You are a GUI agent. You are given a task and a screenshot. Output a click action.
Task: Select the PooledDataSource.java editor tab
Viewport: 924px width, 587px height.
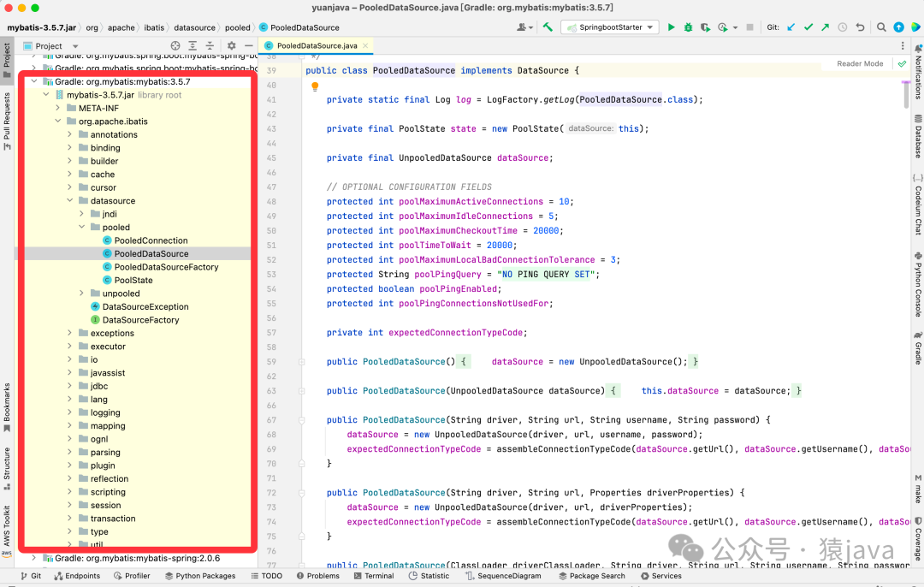point(317,45)
